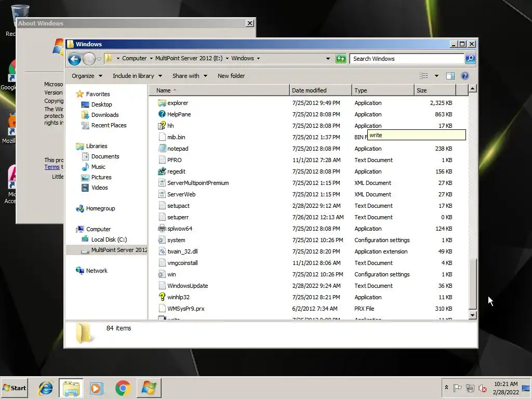Click the Computer breadcrumb segment
Viewport: 532px width, 399px height.
[135, 58]
